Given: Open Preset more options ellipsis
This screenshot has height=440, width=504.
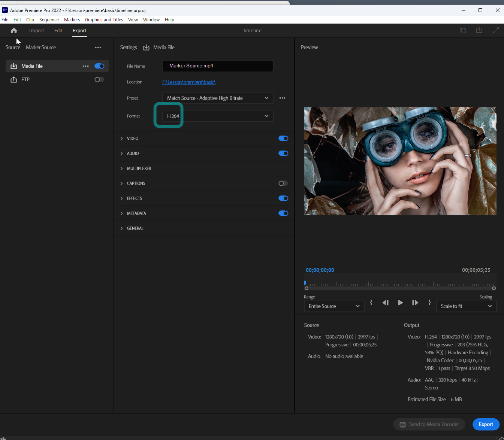Looking at the screenshot, I should point(282,98).
